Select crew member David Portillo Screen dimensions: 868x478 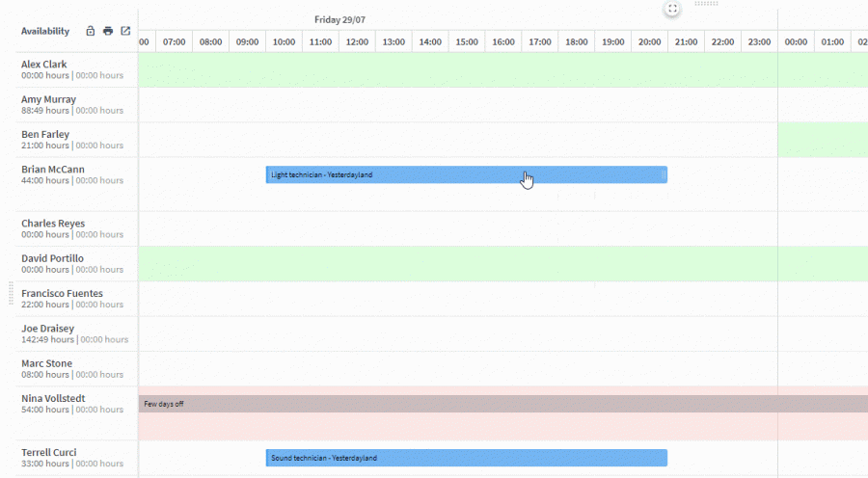tap(53, 258)
